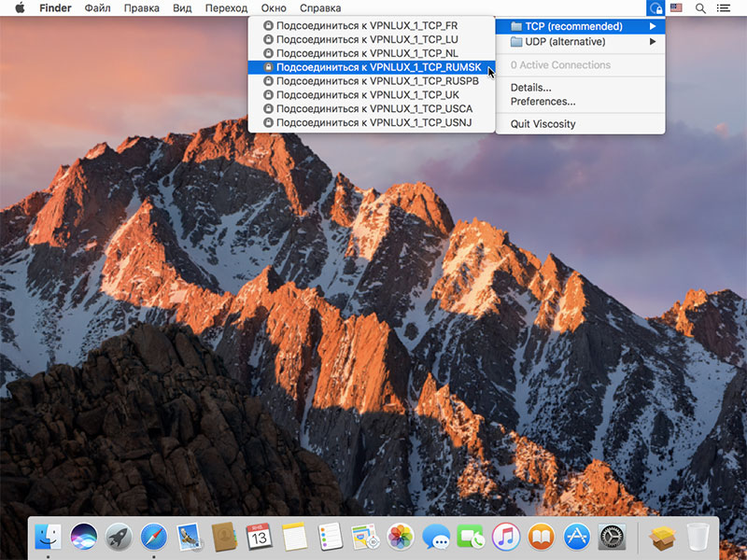
Task: Open Viscosity Preferences...
Action: (543, 102)
